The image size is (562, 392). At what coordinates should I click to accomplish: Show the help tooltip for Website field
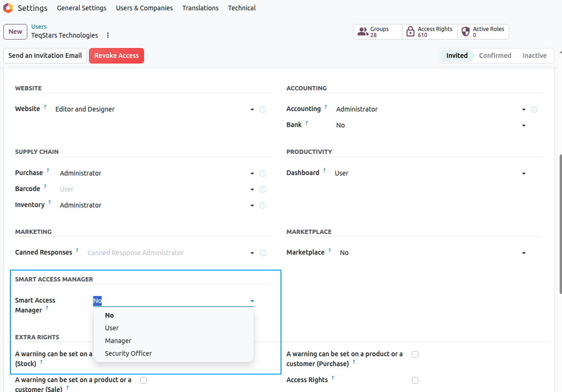click(x=45, y=107)
